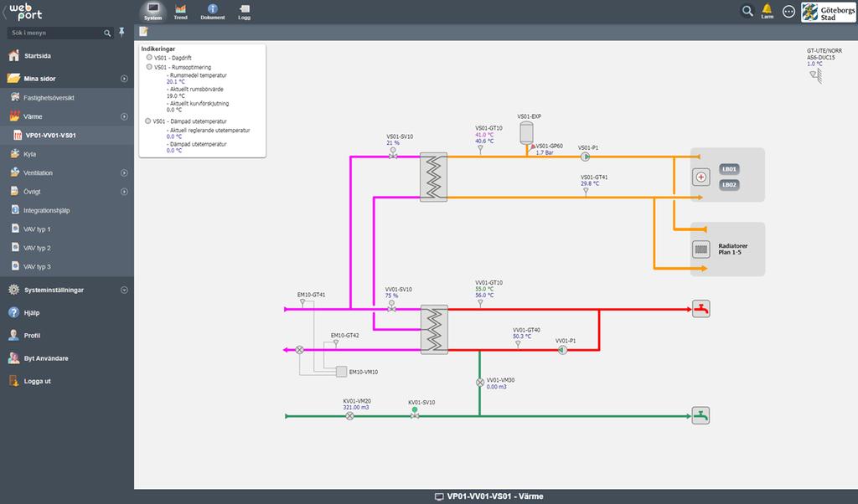
Task: Open the LB01 button
Action: coord(729,169)
